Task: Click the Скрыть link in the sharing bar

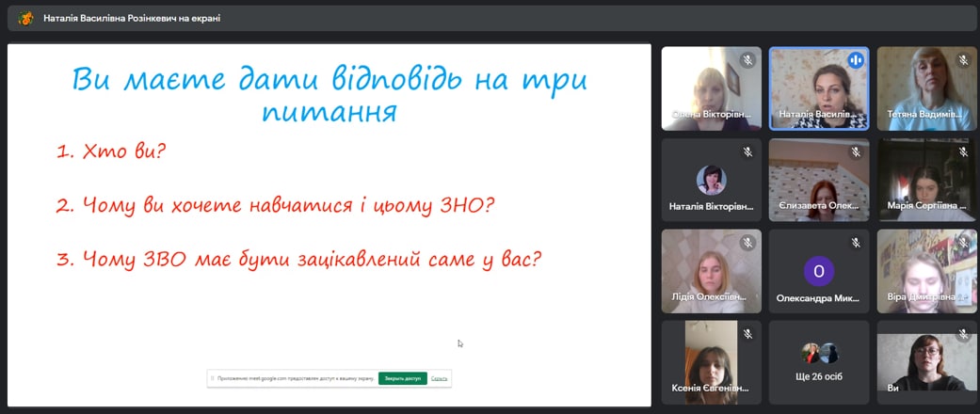Action: tap(440, 378)
